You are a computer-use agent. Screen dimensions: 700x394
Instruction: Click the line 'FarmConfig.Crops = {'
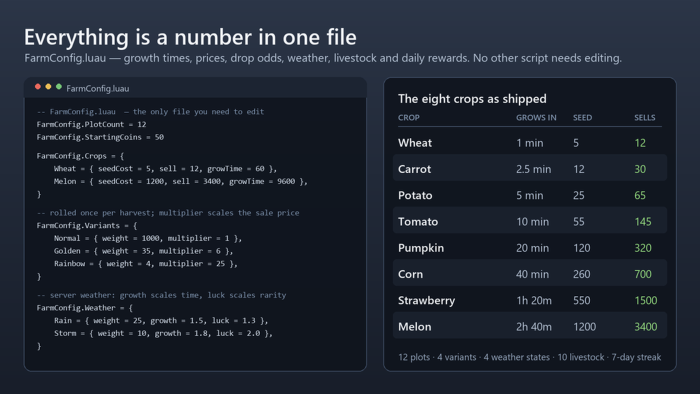(x=80, y=156)
